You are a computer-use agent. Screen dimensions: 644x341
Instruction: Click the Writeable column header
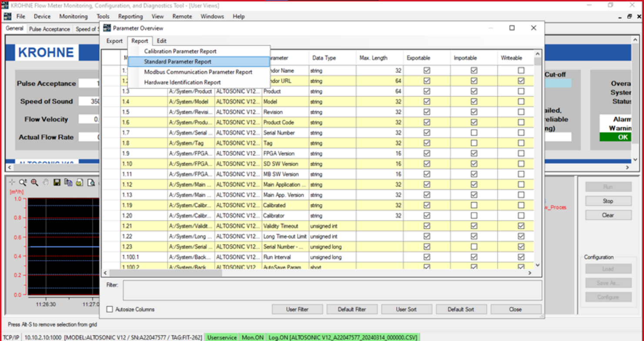[516, 58]
